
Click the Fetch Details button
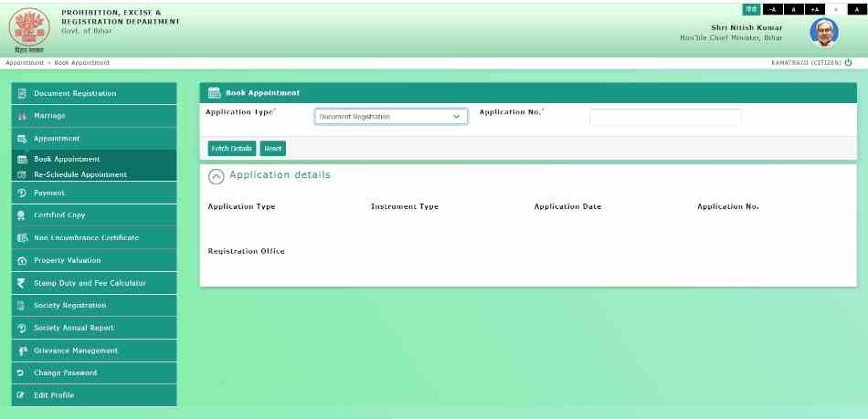232,149
